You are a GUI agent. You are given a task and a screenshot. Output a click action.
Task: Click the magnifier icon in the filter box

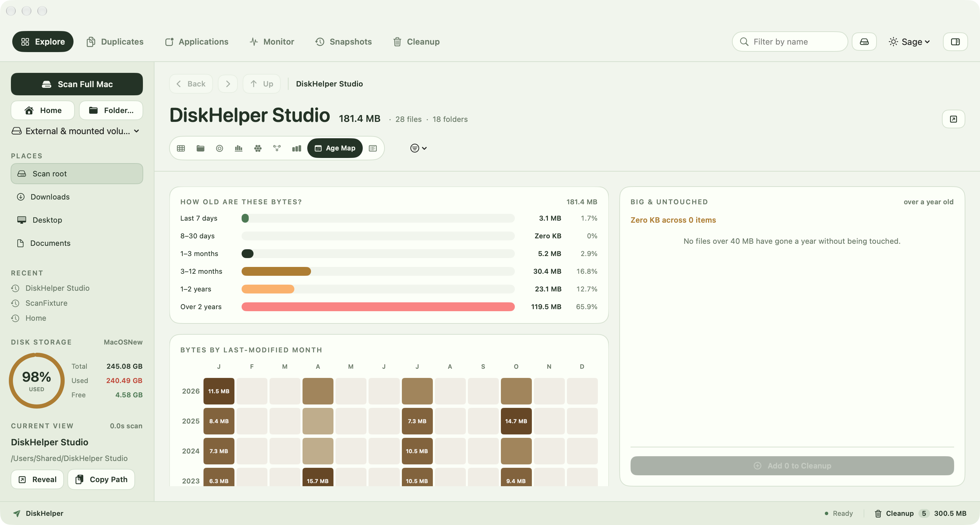pyautogui.click(x=744, y=42)
